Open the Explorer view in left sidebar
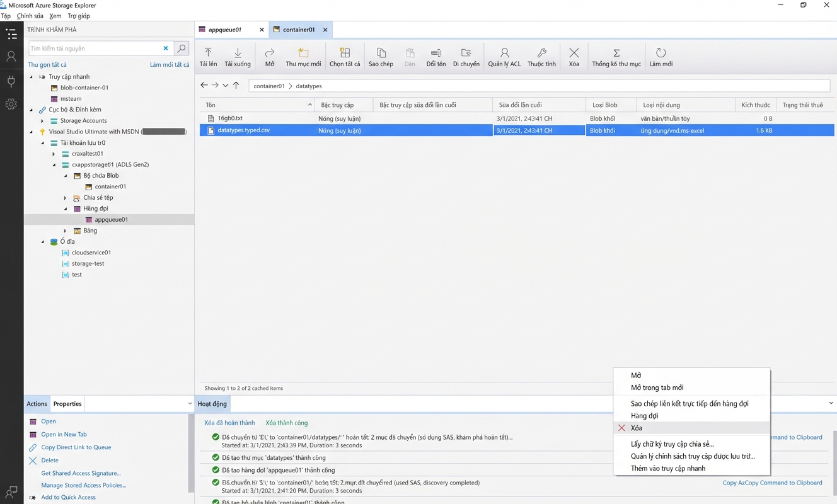 click(11, 34)
